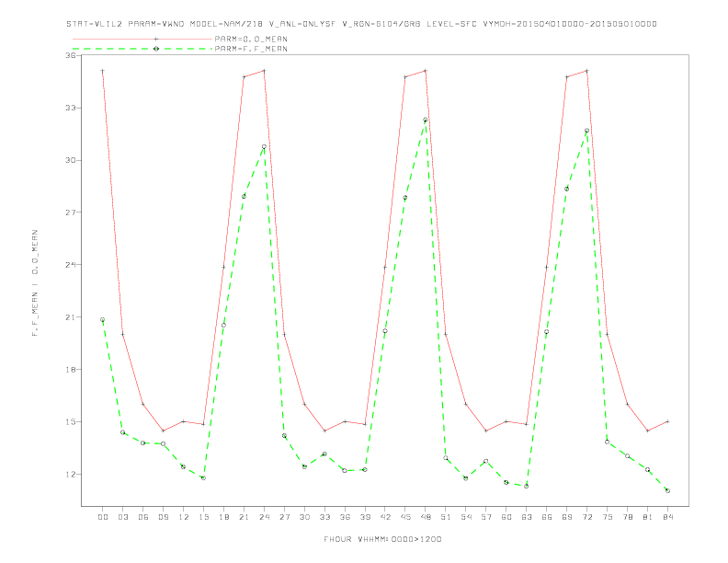Image resolution: width=728 pixels, height=563 pixels.
Task: Click the red plus data point at hour 84
Action: (x=667, y=421)
